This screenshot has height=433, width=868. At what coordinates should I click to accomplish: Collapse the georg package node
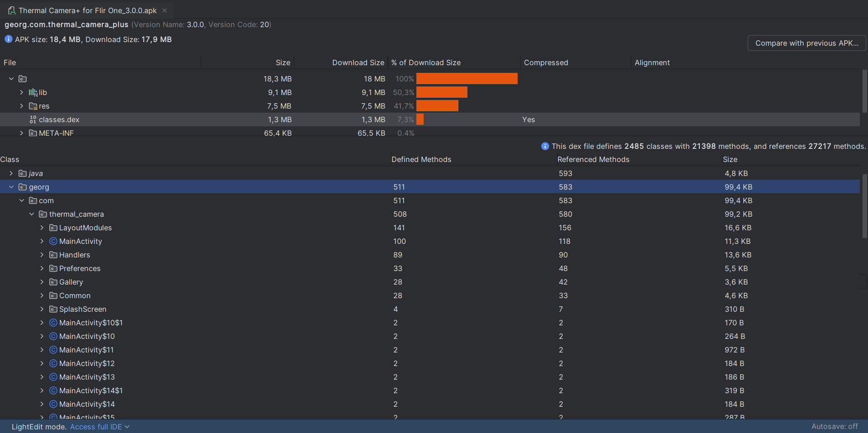(x=11, y=187)
